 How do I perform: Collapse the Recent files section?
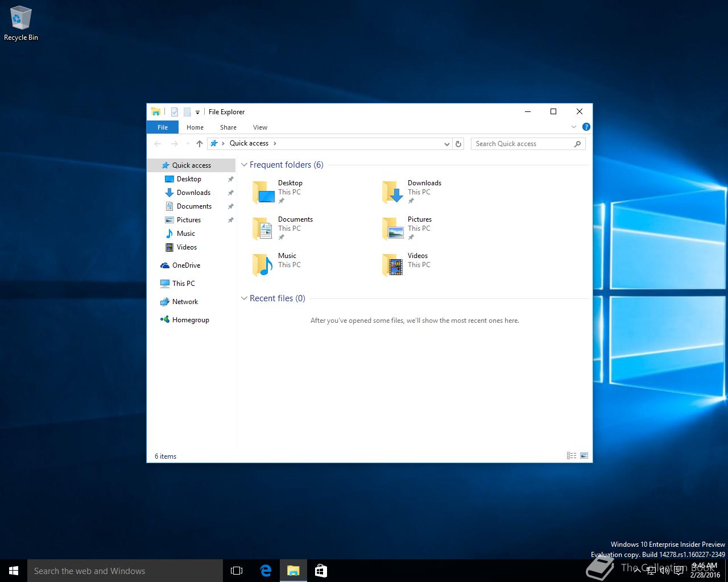[x=244, y=298]
